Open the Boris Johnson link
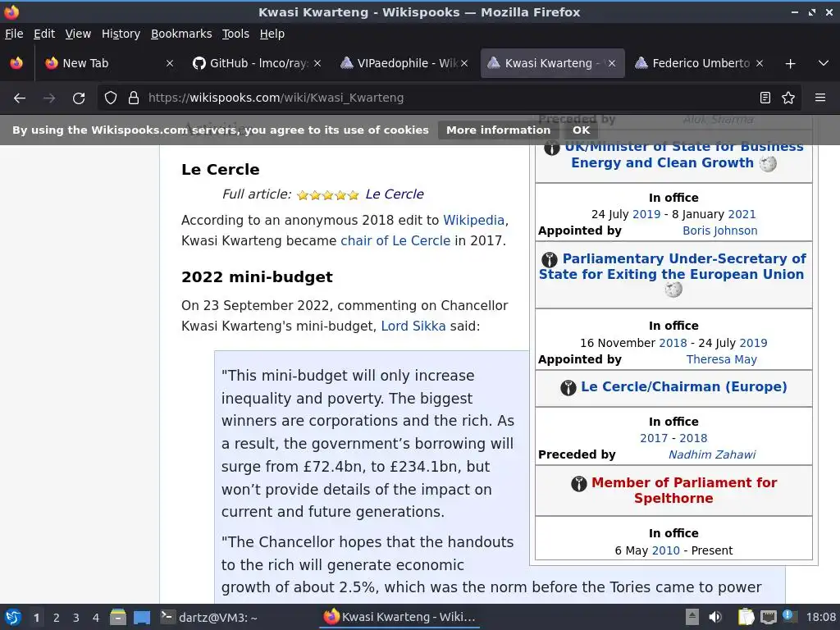Viewport: 840px width, 630px height. click(x=719, y=231)
